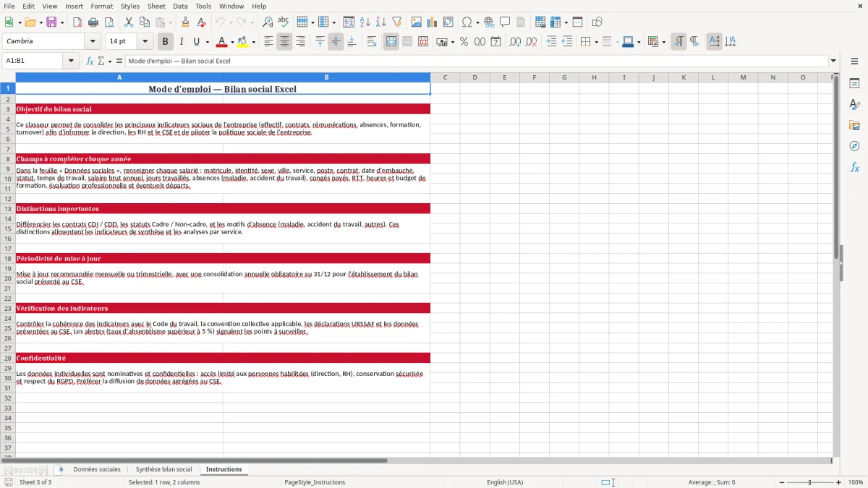
Task: Sort descending Z to A
Action: (x=381, y=22)
